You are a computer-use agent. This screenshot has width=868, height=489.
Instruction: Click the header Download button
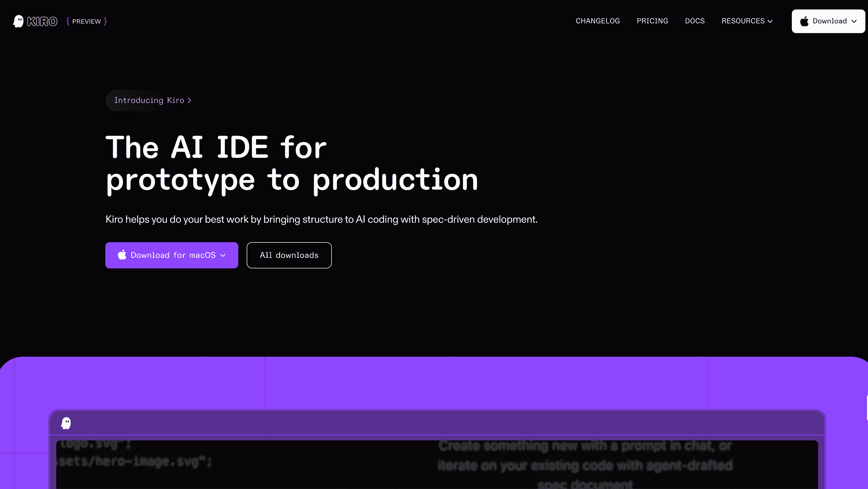click(828, 21)
